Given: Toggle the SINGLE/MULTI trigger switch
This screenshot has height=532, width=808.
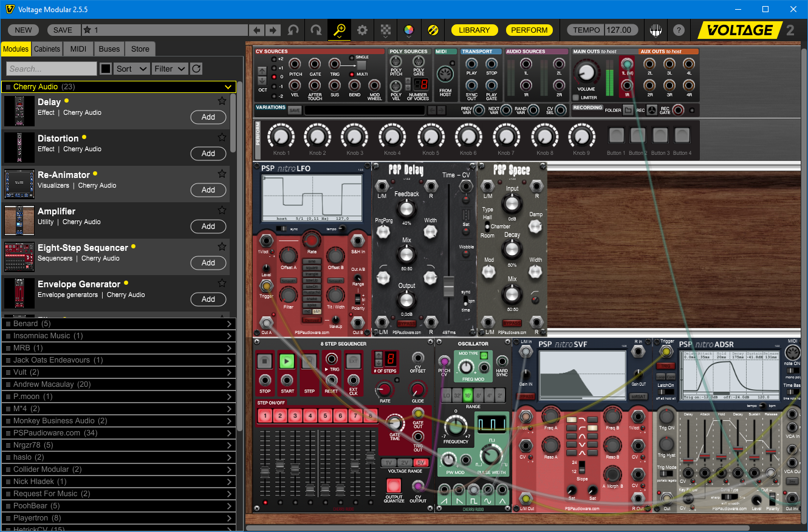Looking at the screenshot, I should coord(361,65).
